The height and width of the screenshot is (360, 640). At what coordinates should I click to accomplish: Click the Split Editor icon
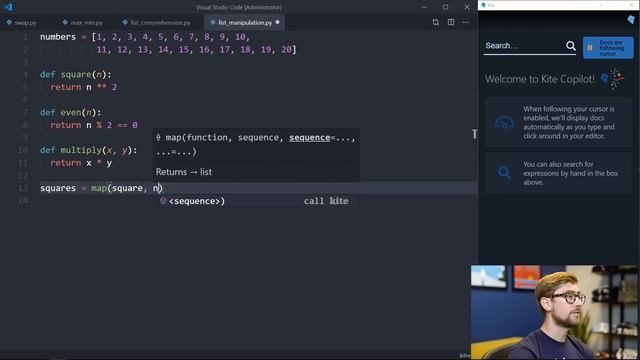tap(451, 22)
